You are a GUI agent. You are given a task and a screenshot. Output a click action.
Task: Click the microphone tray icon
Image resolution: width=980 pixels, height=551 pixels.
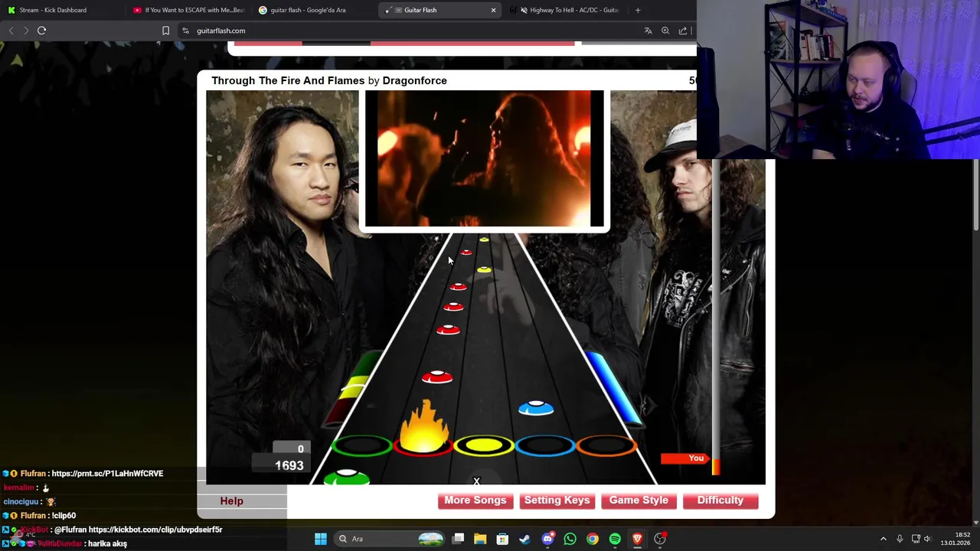click(900, 539)
